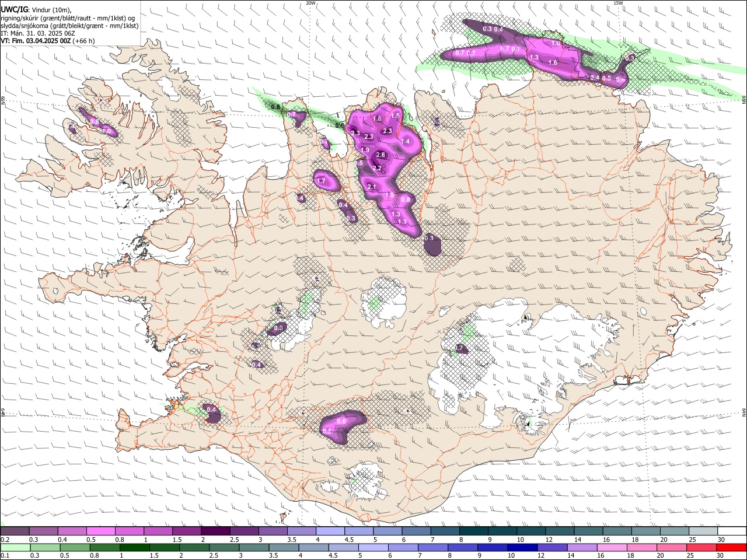This screenshot has width=747, height=560.
Task: Click the "VT: Fim. 03.04.2025 00Z (+66 h)" line
Action: 47,41
